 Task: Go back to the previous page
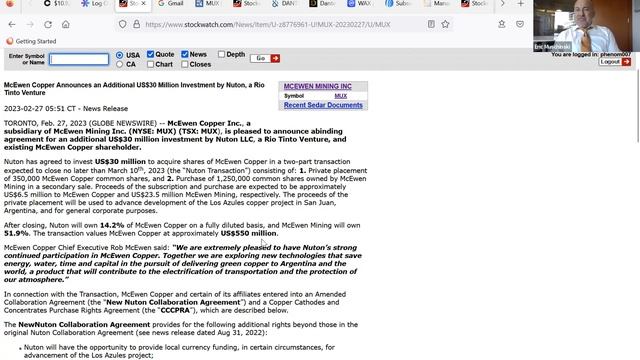12,24
